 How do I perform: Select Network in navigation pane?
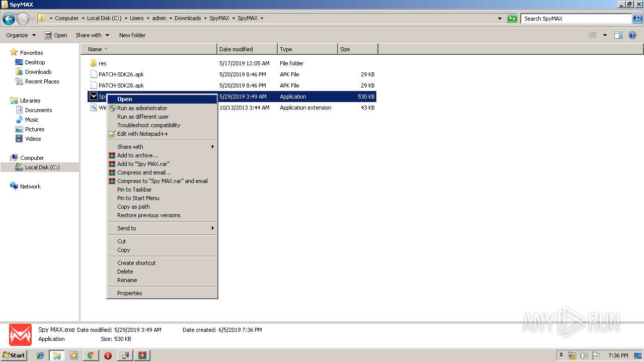[x=30, y=187]
